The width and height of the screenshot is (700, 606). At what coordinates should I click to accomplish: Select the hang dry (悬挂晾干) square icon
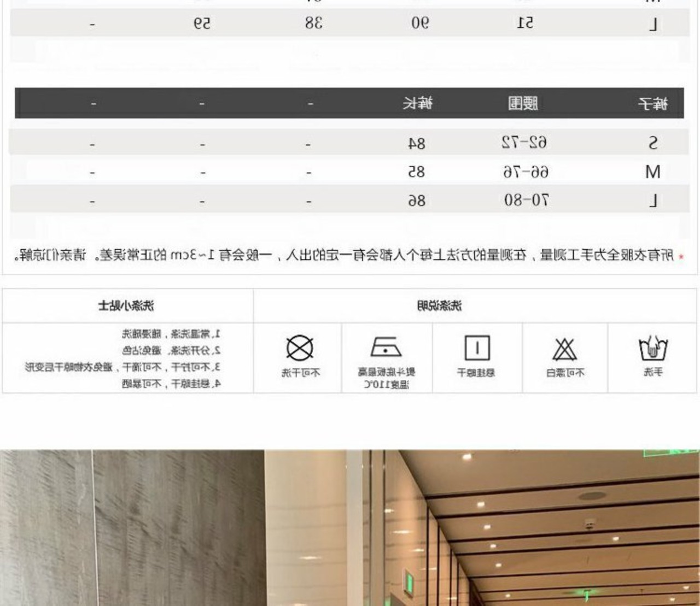tap(477, 348)
